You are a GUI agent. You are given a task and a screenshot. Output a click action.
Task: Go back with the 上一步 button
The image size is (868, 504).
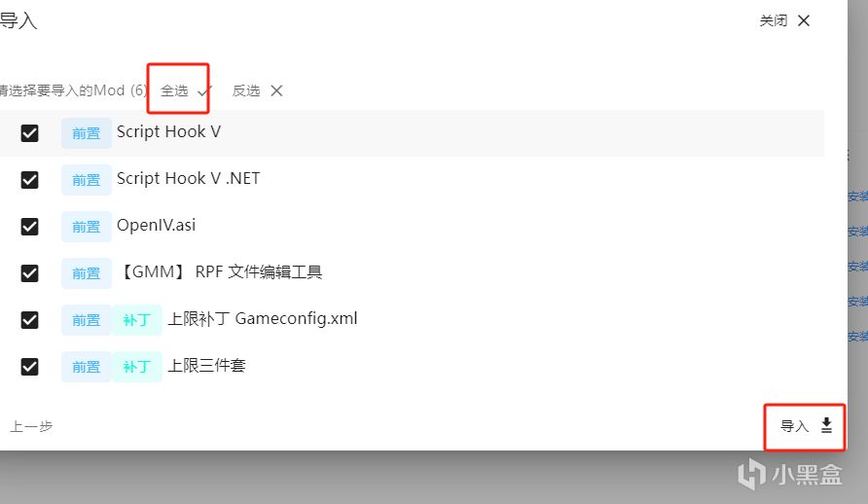click(x=31, y=426)
